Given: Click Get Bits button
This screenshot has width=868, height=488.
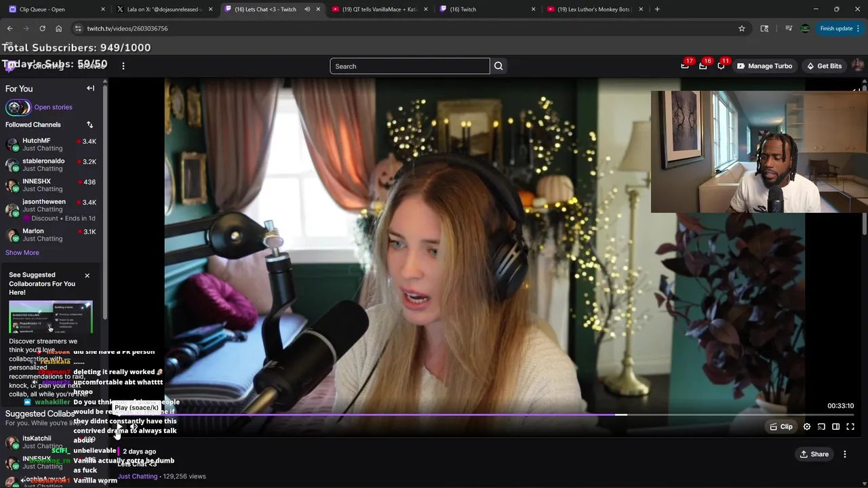Looking at the screenshot, I should tap(824, 66).
